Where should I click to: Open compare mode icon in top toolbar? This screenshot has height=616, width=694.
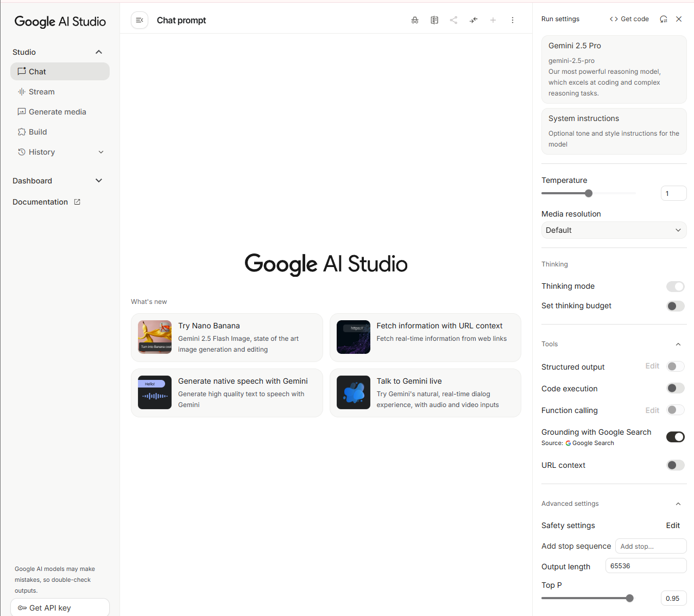434,20
